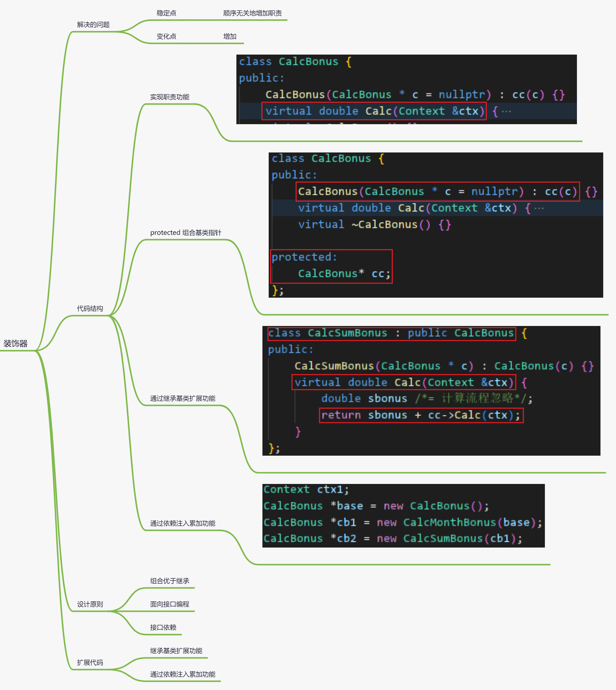
Task: Open the CalcSumBonus class code image
Action: click(x=431, y=391)
